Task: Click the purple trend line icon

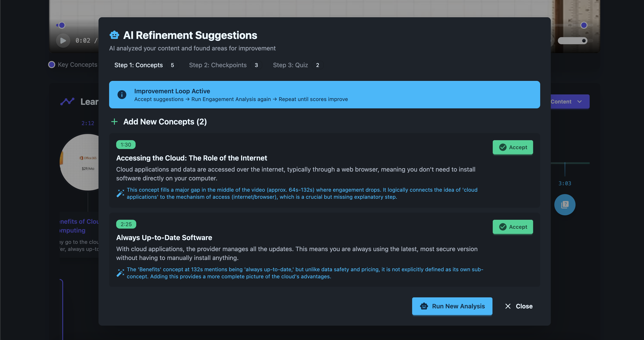Action: tap(67, 101)
